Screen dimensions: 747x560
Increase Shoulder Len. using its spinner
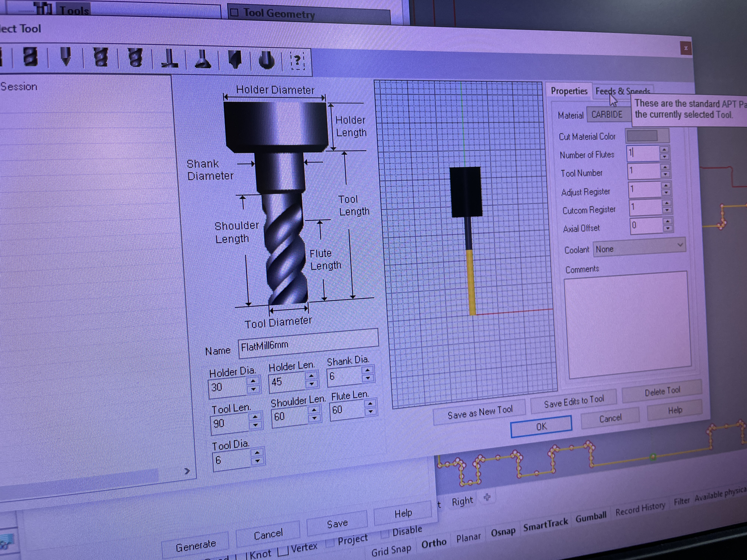coord(314,410)
